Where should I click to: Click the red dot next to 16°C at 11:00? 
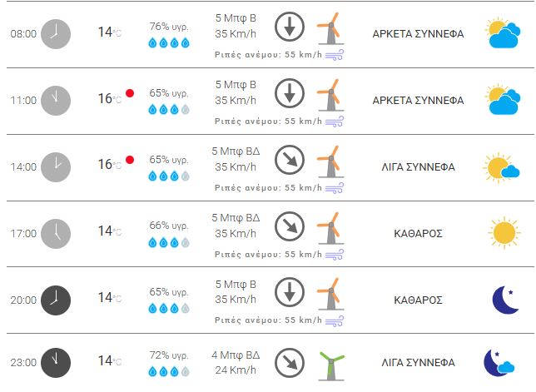[x=130, y=93]
